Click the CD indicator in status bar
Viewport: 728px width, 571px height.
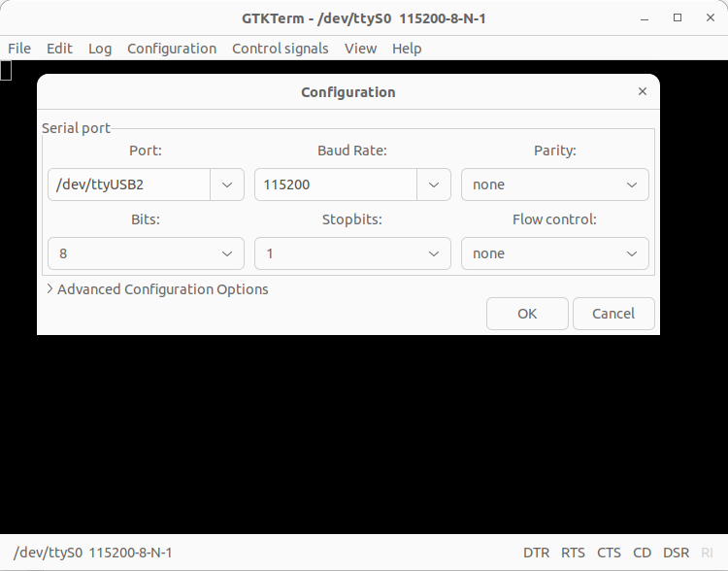643,553
